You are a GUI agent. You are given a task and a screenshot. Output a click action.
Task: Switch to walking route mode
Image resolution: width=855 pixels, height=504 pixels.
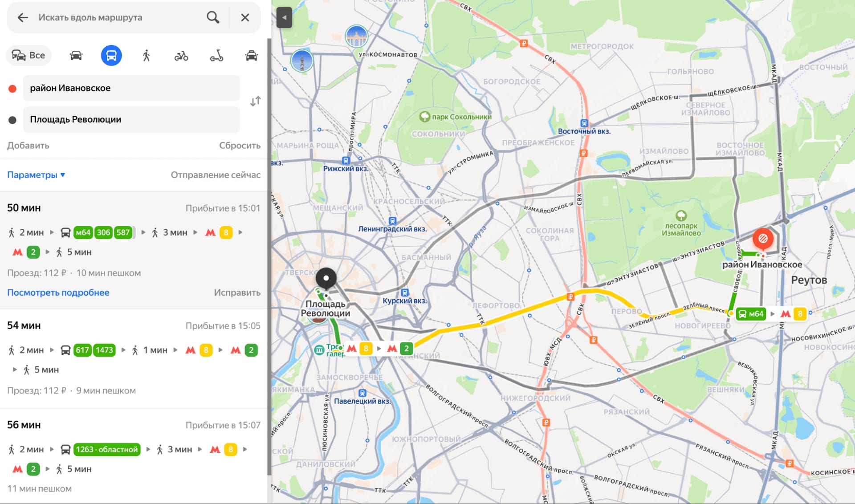[x=147, y=56]
